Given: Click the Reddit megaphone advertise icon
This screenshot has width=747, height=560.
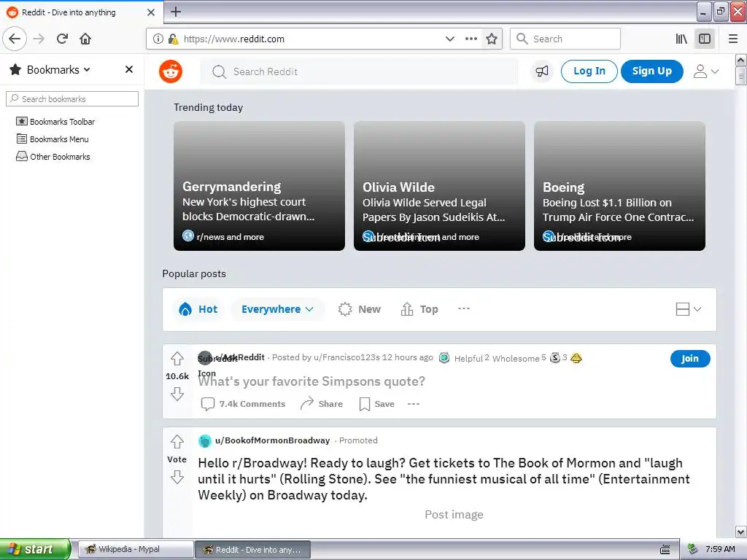Looking at the screenshot, I should [542, 71].
